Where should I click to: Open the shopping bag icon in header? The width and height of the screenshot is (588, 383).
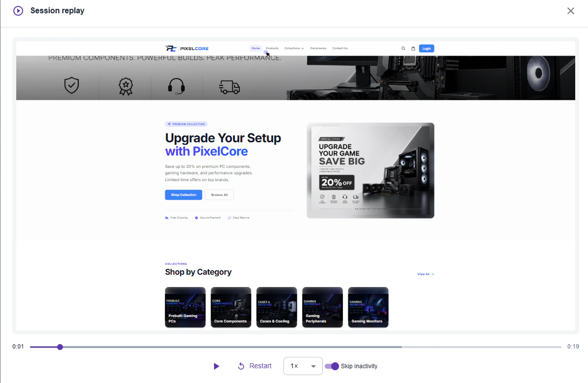point(413,48)
